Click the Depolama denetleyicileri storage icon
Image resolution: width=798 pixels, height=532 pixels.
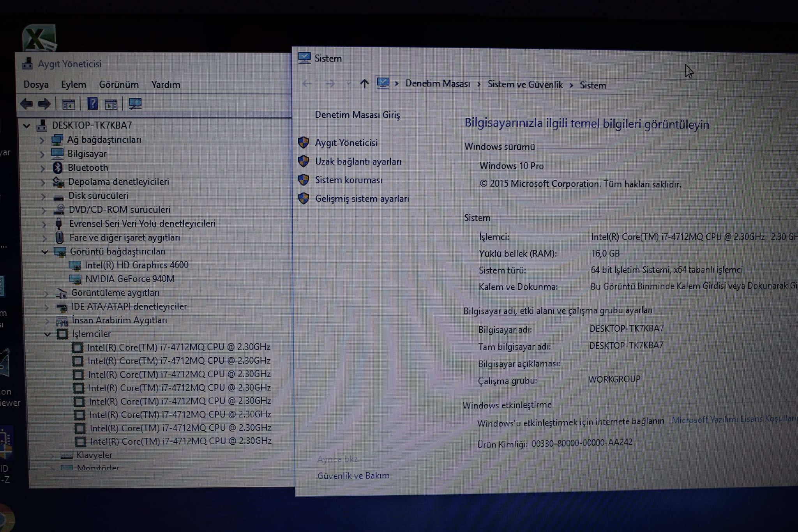(58, 182)
